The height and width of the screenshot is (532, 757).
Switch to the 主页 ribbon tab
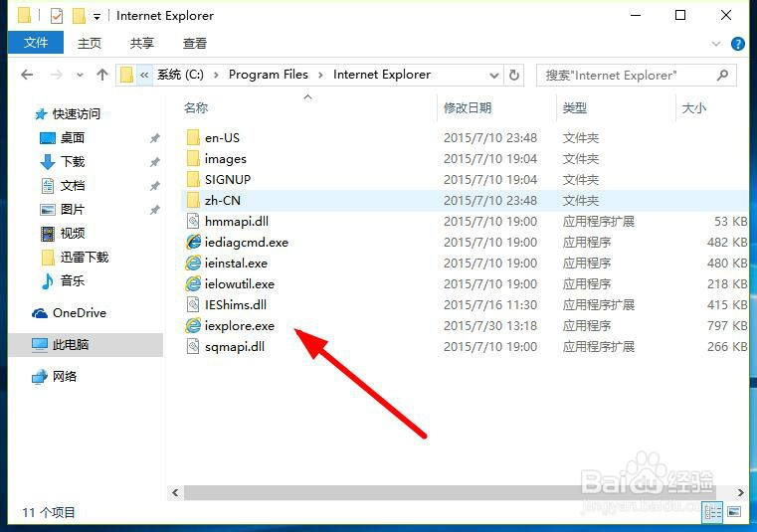click(90, 43)
